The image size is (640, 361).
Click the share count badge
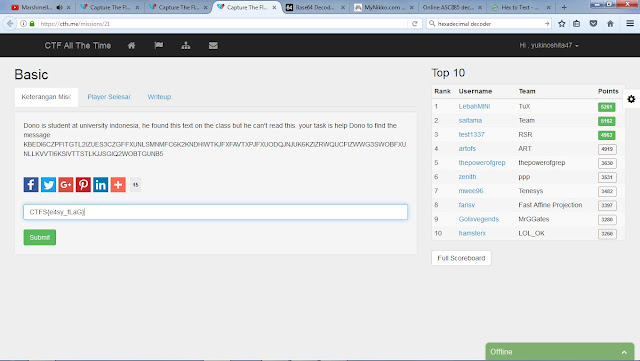coord(136,185)
